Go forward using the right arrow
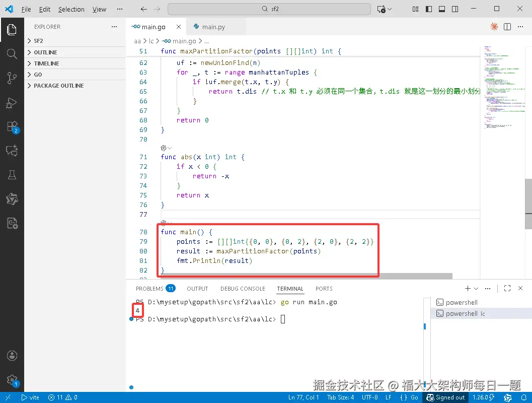 (157, 9)
